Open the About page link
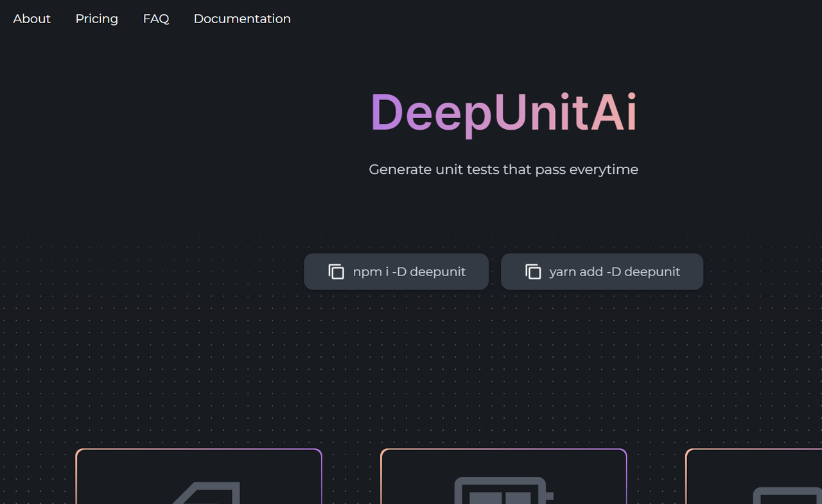 point(31,19)
